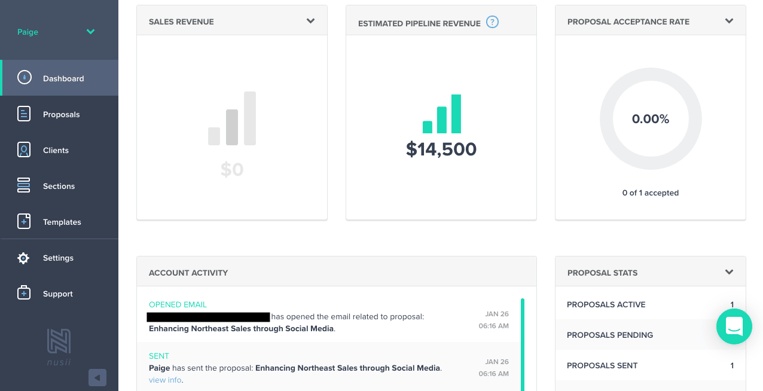This screenshot has width=763, height=391.
Task: Click the $14,500 pipeline amount
Action: (x=441, y=149)
